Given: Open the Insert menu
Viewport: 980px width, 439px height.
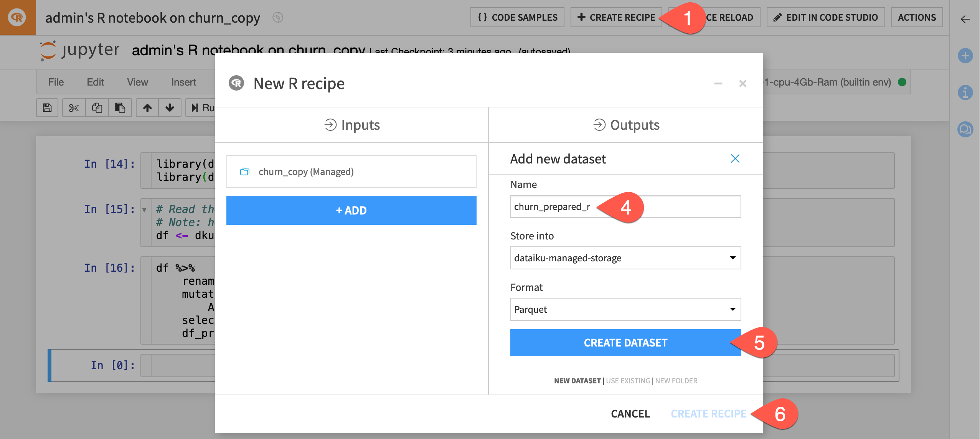Looking at the screenshot, I should [x=184, y=82].
